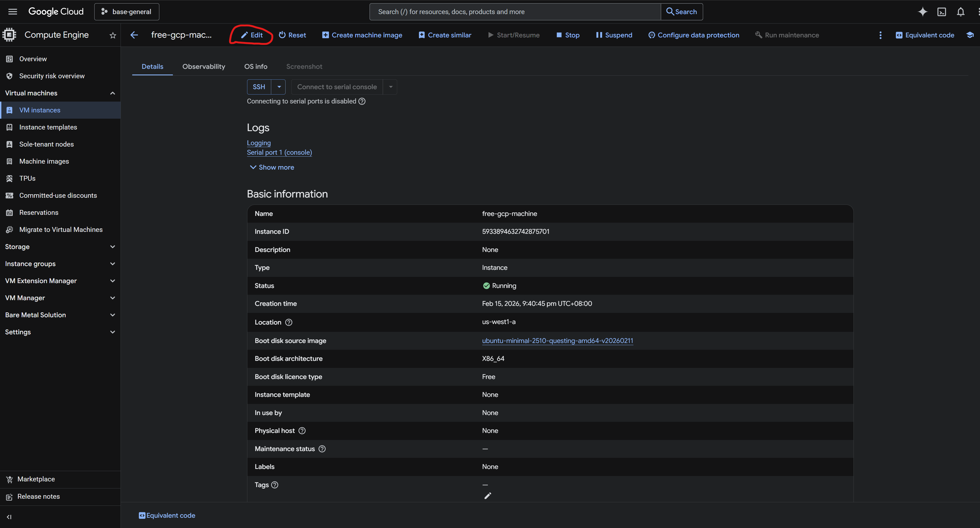Open the base-general project selector
The width and height of the screenshot is (980, 528).
click(x=127, y=12)
